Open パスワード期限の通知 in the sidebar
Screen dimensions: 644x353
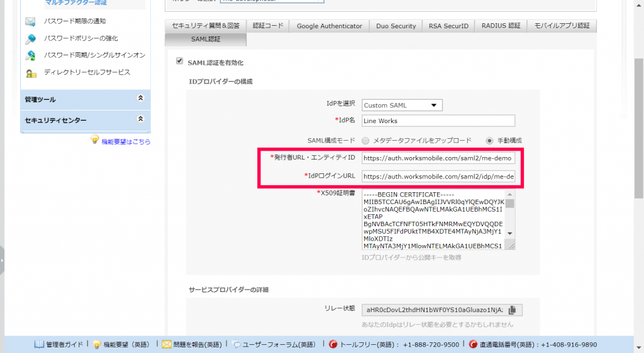(x=75, y=21)
